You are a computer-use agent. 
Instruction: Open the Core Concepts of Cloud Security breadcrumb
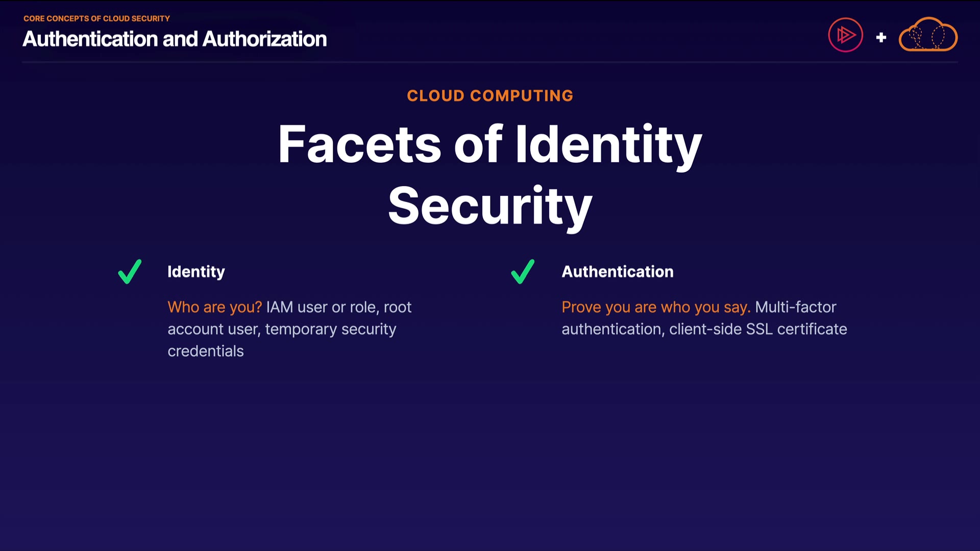click(96, 18)
